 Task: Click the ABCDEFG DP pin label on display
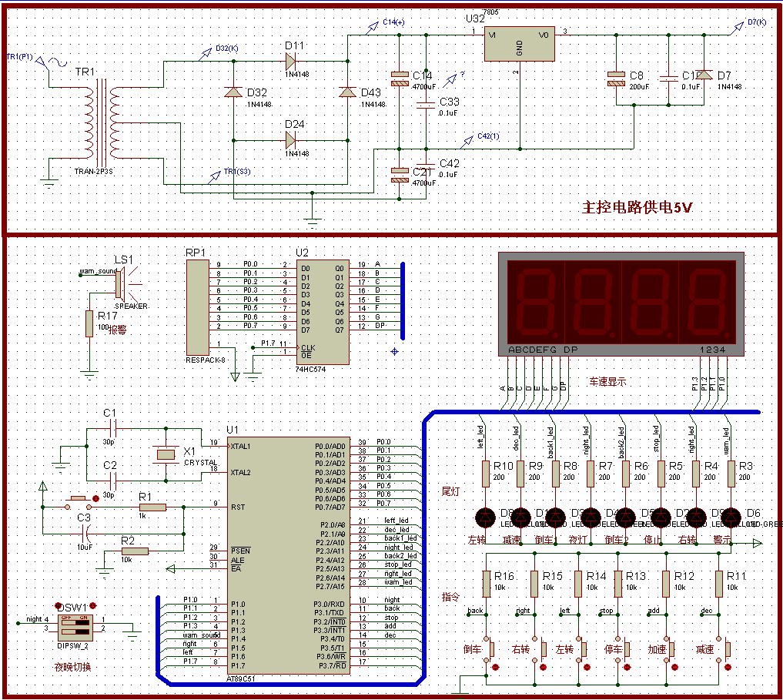[543, 350]
